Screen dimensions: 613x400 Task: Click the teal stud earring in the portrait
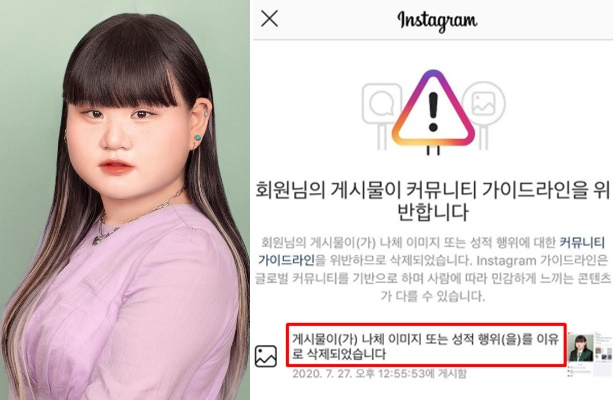coord(197,138)
